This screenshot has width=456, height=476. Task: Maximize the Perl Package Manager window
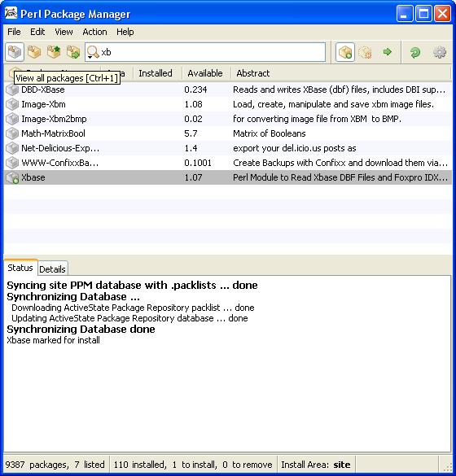click(423, 14)
